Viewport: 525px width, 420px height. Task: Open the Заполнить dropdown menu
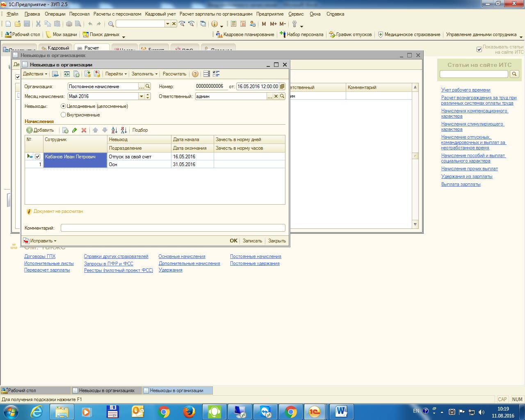point(144,74)
